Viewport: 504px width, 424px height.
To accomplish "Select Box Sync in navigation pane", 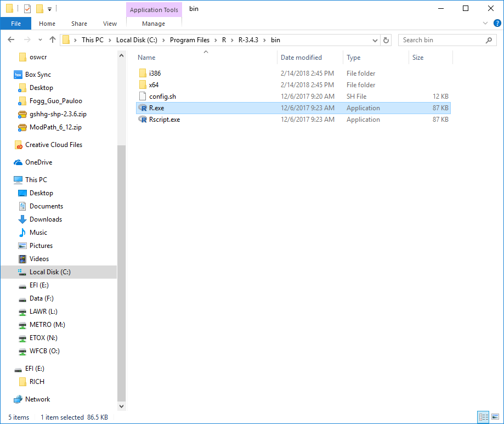I will point(32,75).
